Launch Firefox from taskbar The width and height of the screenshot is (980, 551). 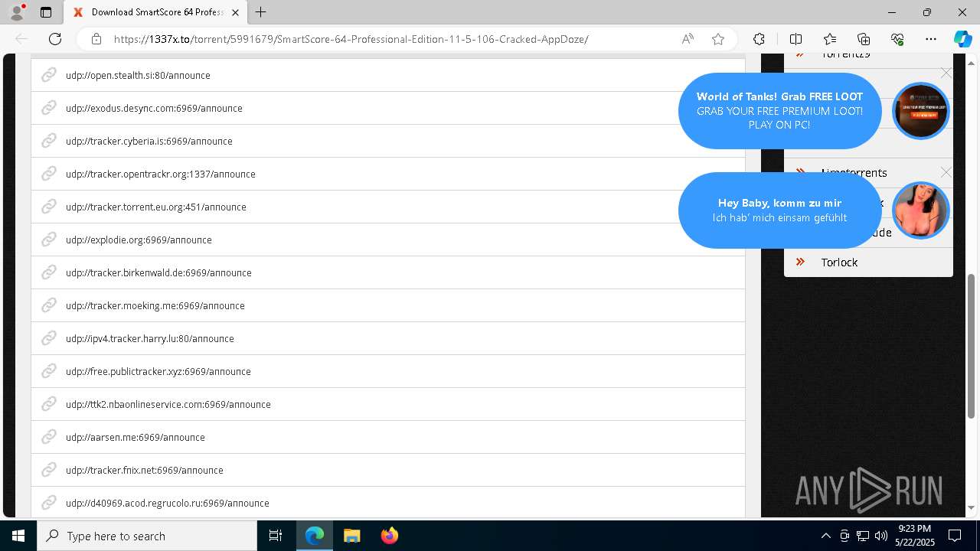[x=389, y=536]
